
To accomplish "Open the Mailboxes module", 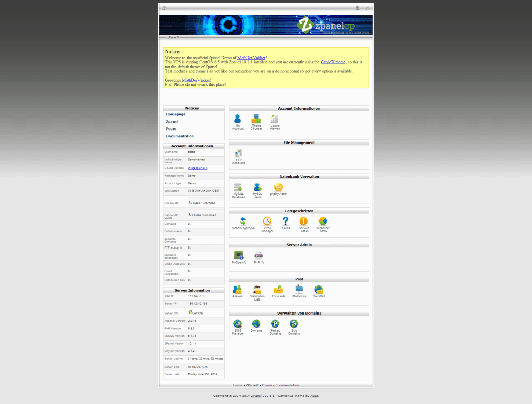I will [299, 292].
